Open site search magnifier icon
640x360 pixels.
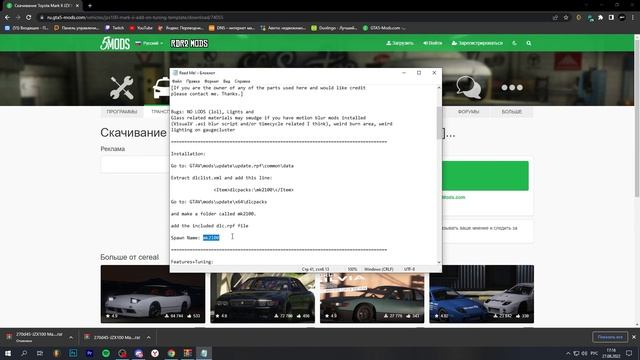[x=529, y=43]
